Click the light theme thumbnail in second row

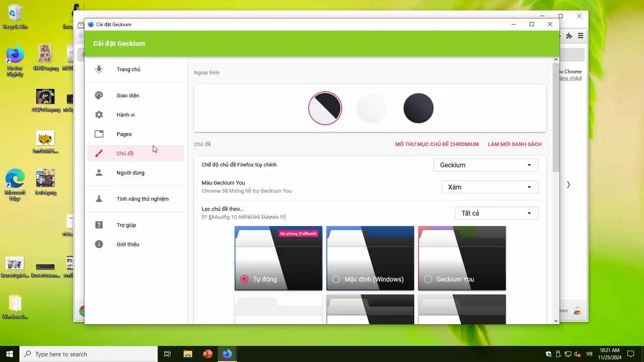(x=279, y=309)
